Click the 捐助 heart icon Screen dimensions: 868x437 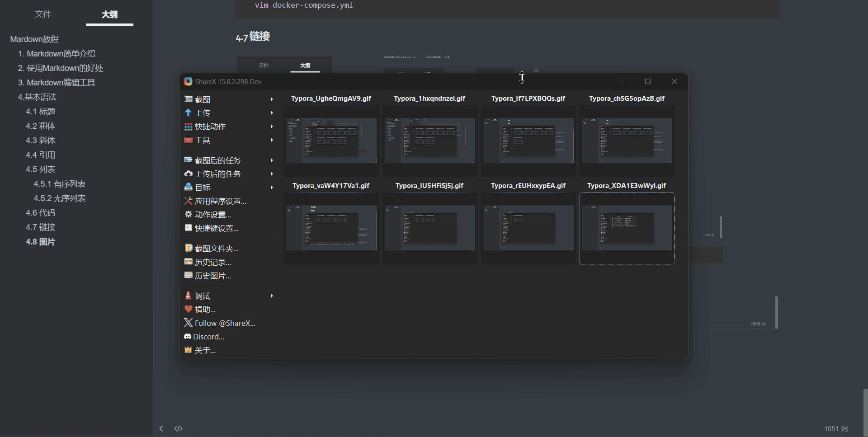[x=189, y=309]
